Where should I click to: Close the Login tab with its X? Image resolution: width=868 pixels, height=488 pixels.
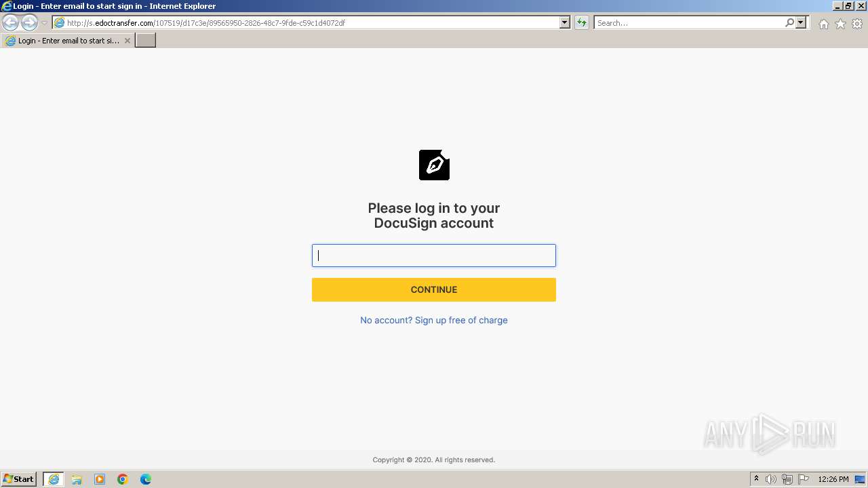coord(127,41)
